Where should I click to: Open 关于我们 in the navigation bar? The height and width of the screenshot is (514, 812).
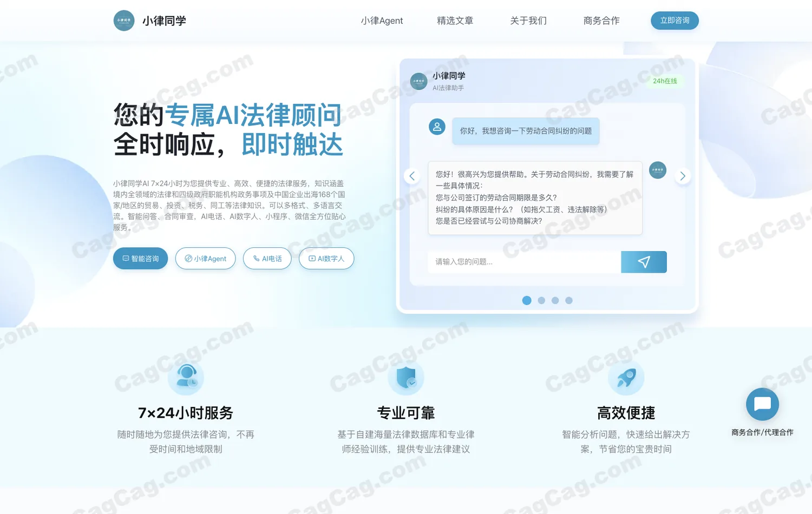pos(528,21)
